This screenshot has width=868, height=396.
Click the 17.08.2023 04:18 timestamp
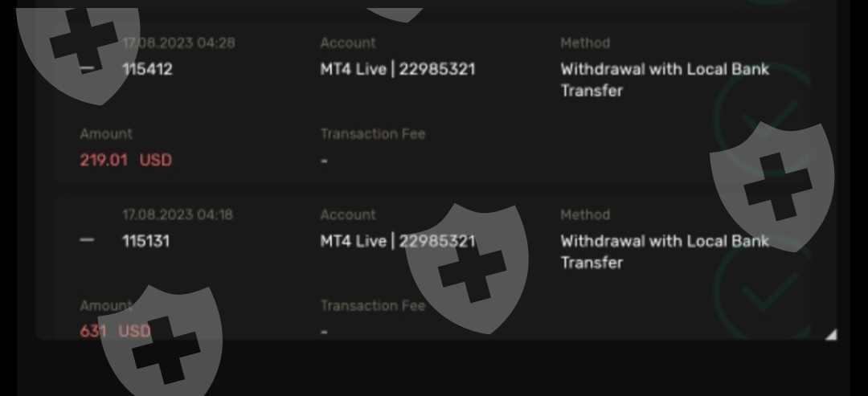(178, 214)
